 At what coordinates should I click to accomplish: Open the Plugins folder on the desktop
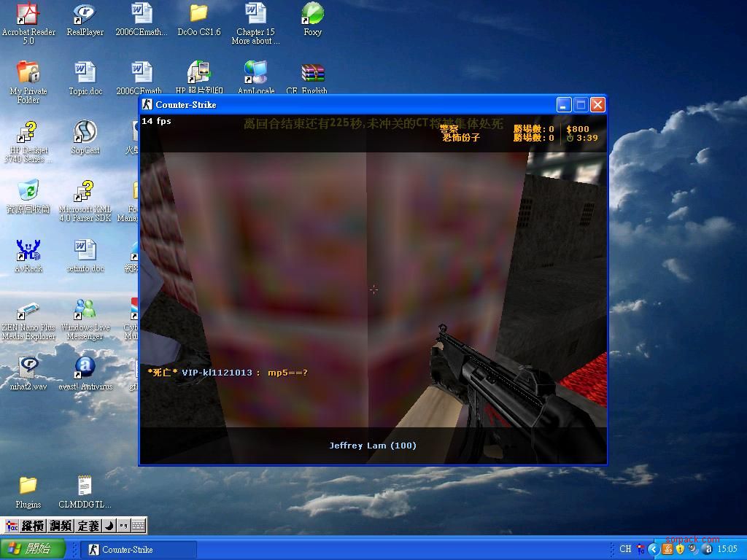coord(28,486)
